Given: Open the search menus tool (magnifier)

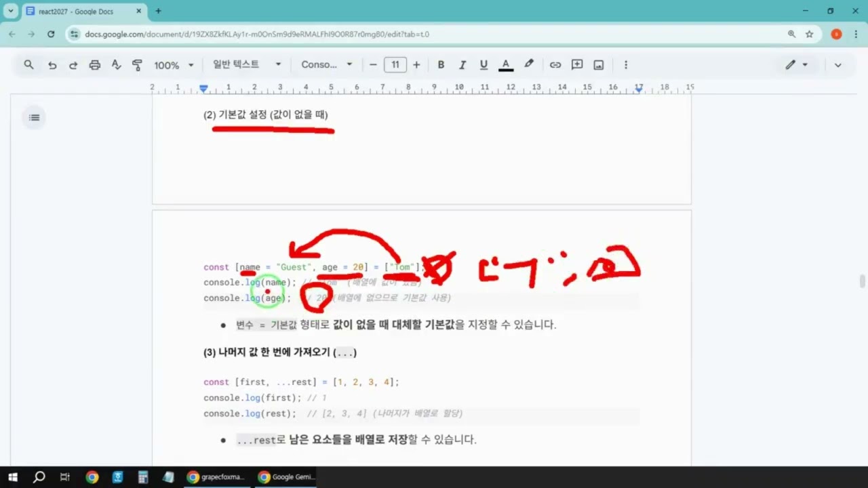Looking at the screenshot, I should click(x=28, y=65).
